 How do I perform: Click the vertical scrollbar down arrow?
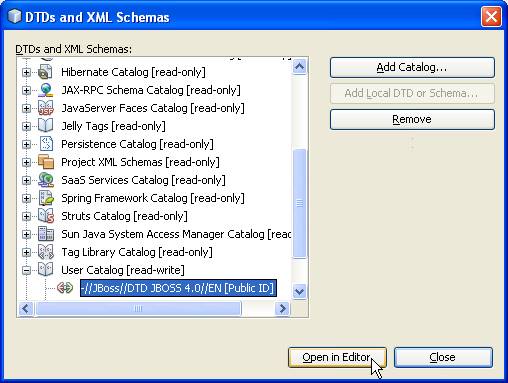(299, 292)
